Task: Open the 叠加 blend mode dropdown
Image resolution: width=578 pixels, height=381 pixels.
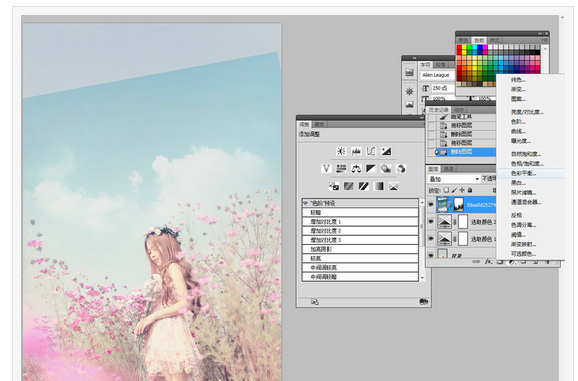Action: [454, 179]
